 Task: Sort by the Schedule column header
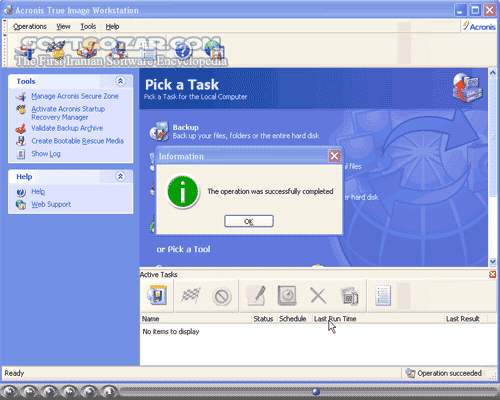coord(294,319)
